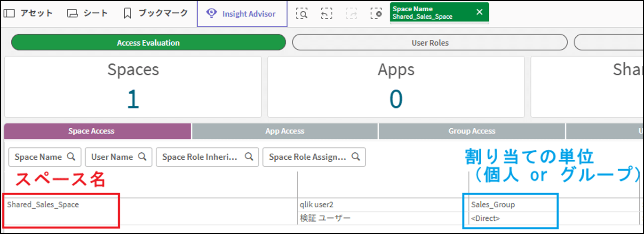This screenshot has width=644, height=234.
Task: Select the Access Evaluation sheet button
Action: pos(148,43)
